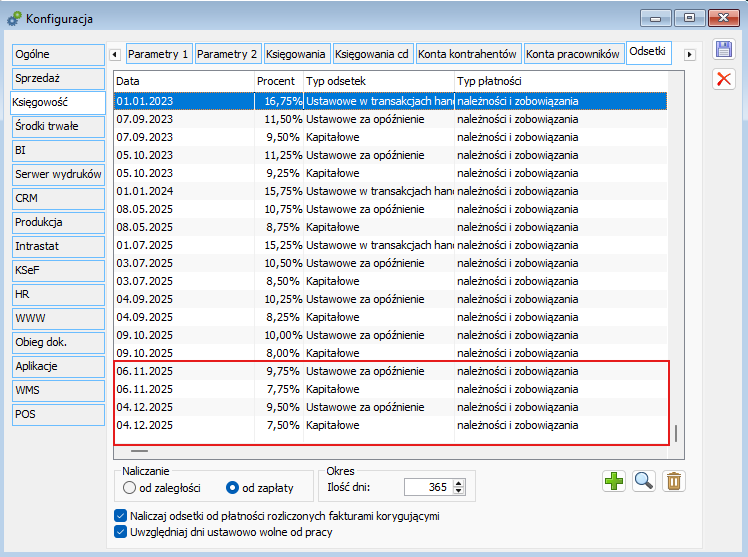
Task: Open the Środki trwałe section
Action: pyautogui.click(x=58, y=126)
